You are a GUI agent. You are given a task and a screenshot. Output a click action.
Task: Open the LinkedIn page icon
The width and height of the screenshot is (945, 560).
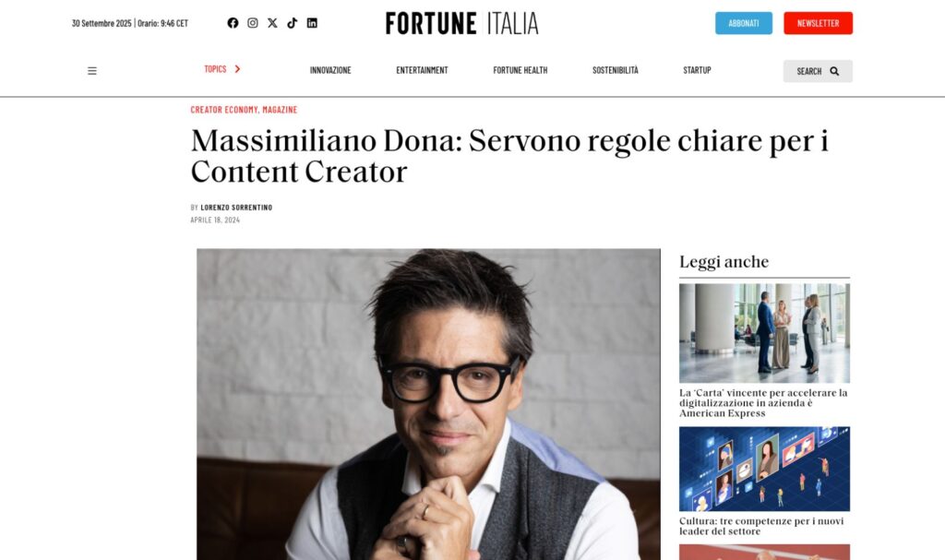coord(312,23)
